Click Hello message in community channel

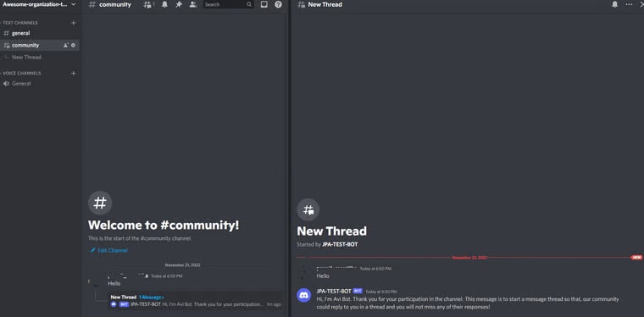point(114,283)
